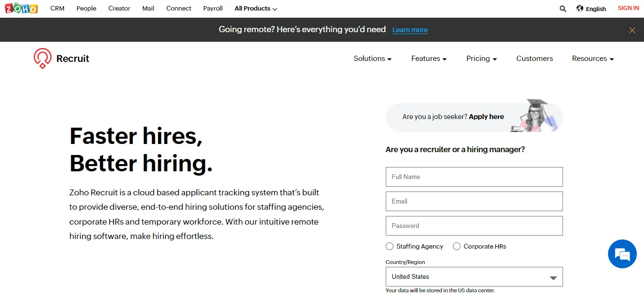The height and width of the screenshot is (299, 644).
Task: Open CRM from the top bar
Action: point(57,9)
